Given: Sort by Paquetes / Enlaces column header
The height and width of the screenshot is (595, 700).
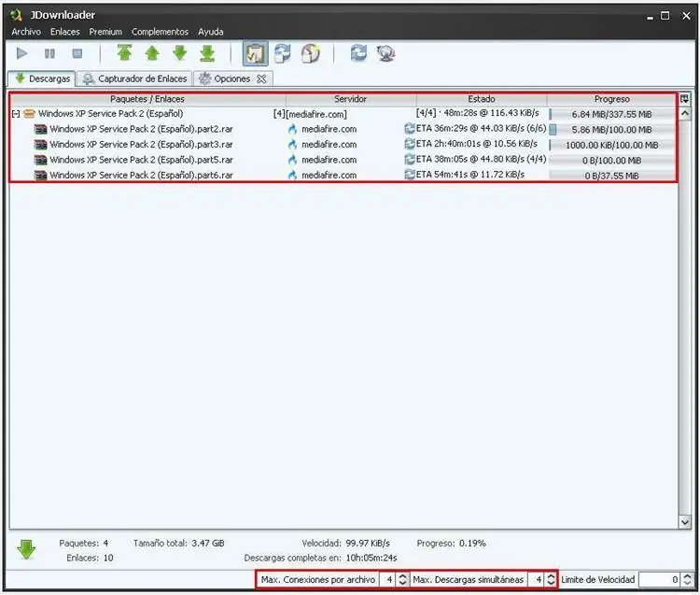Looking at the screenshot, I should coord(147,99).
